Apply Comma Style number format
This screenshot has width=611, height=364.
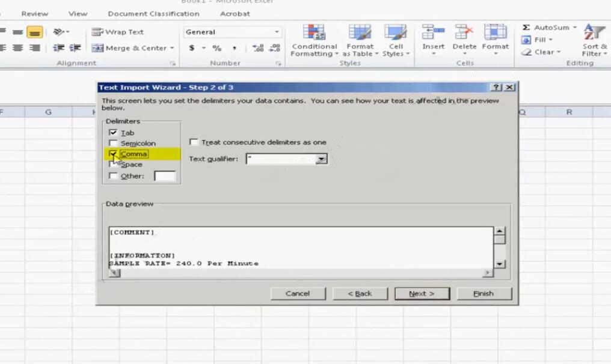pyautogui.click(x=234, y=48)
